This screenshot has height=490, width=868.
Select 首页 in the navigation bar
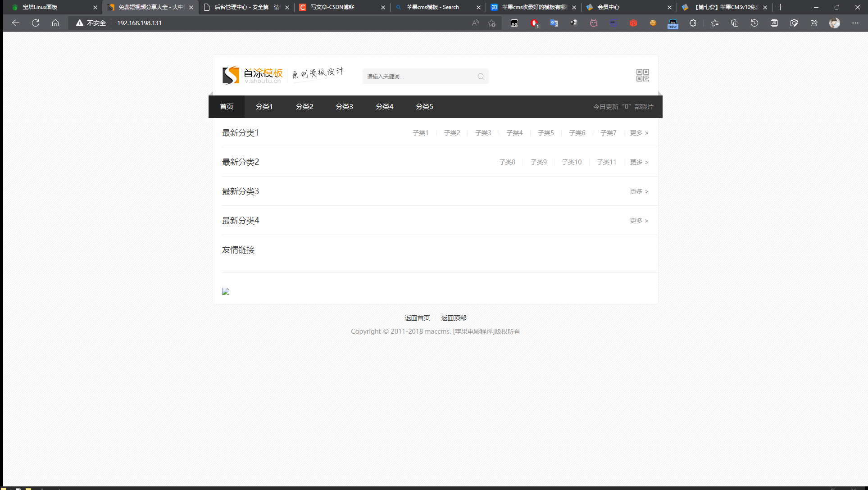click(x=227, y=107)
